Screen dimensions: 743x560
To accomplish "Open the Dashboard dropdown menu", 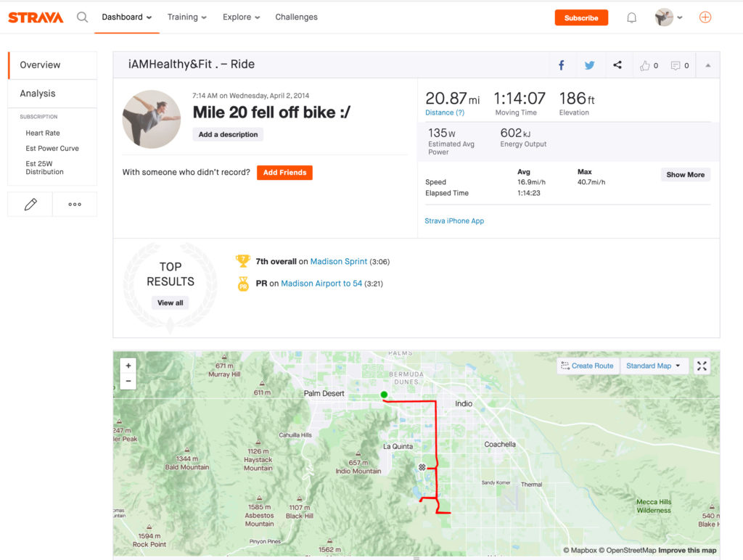I will click(x=126, y=17).
